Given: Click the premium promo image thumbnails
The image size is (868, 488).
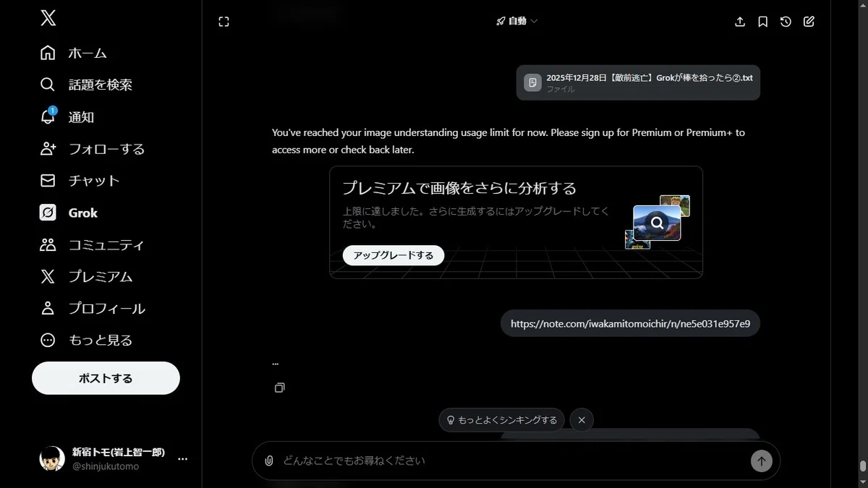Looking at the screenshot, I should click(x=657, y=222).
